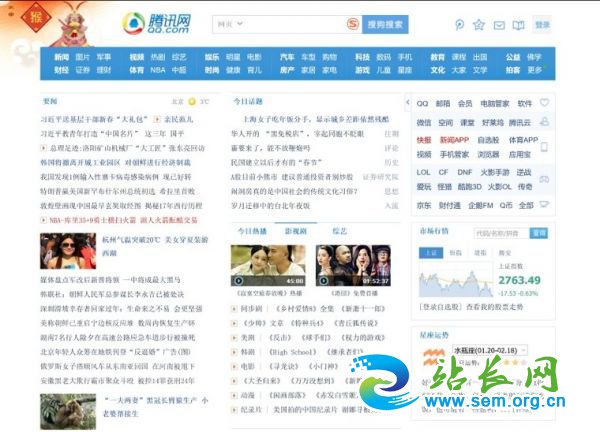Select the 上证 market tab

(x=431, y=253)
